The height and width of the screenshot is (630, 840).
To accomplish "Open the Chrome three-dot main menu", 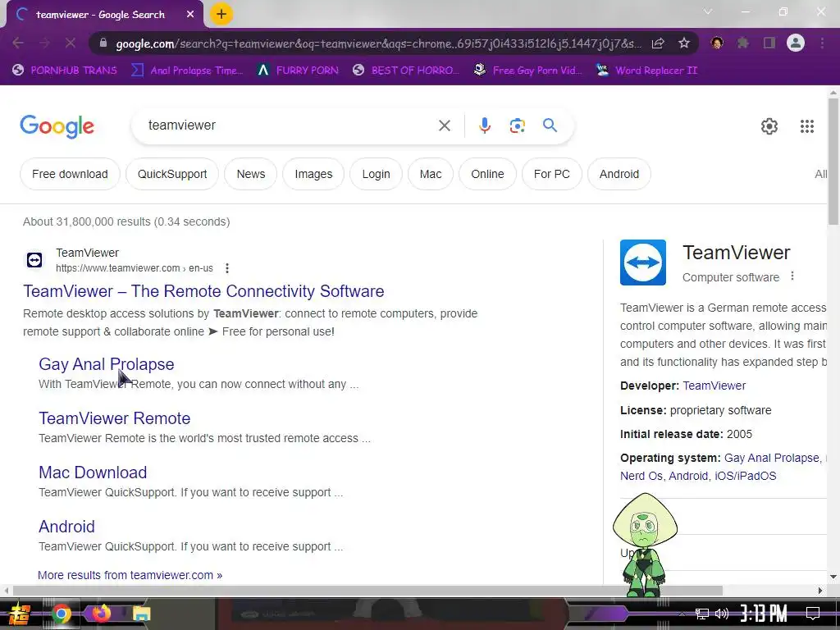I will (x=822, y=43).
